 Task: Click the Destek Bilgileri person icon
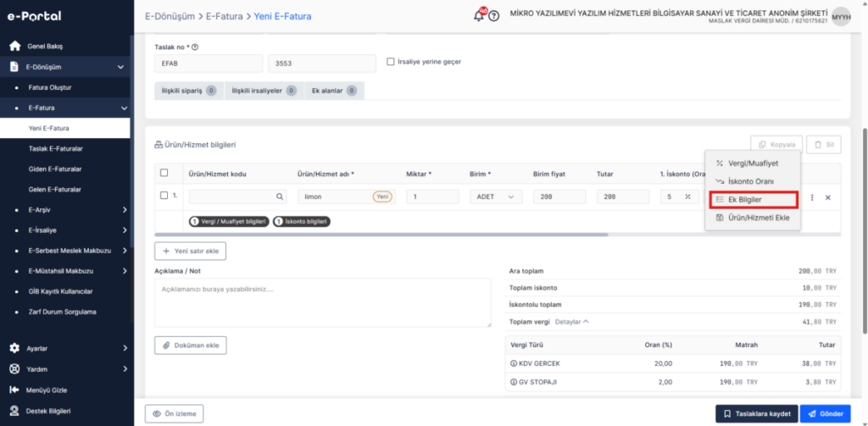[x=15, y=411]
